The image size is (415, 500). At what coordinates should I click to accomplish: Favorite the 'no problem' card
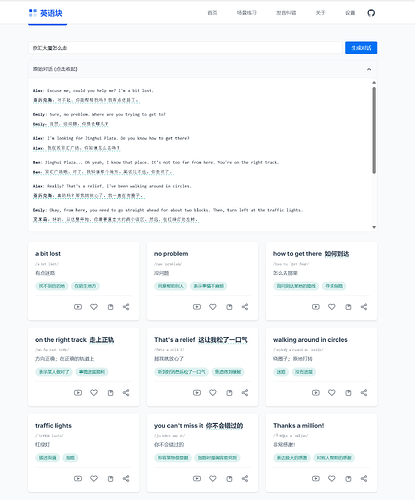click(213, 307)
